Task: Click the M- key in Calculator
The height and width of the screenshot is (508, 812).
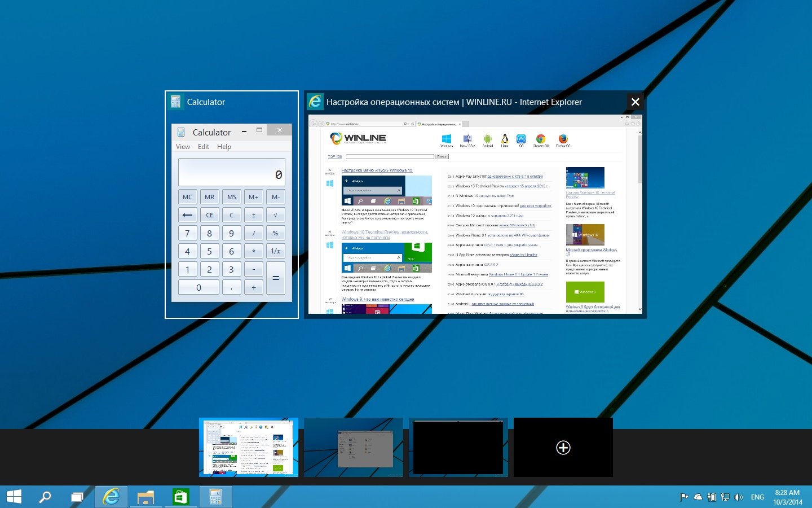Action: (276, 197)
